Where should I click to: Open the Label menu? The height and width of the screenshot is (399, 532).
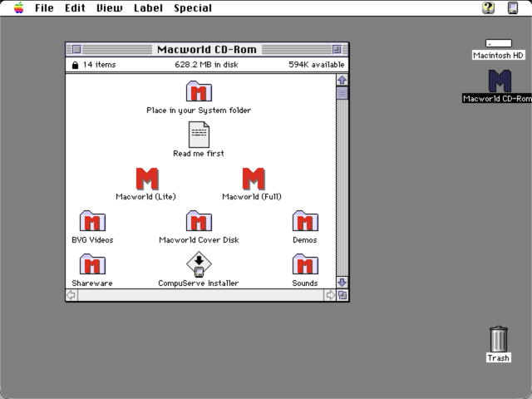(x=148, y=7)
